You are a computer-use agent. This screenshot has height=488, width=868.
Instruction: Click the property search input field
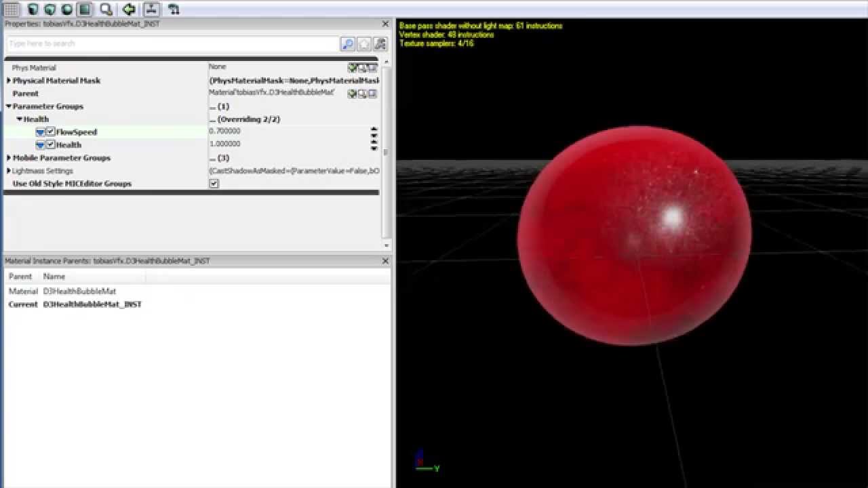(x=172, y=44)
